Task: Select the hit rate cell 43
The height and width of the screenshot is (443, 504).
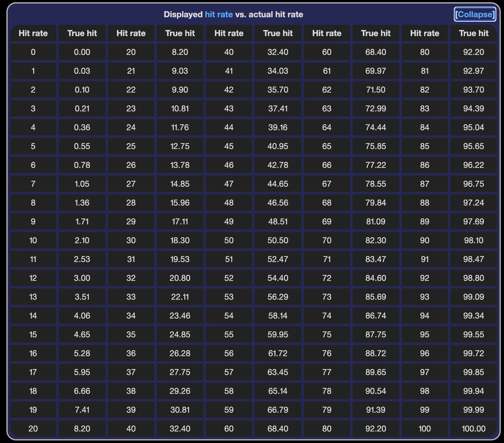Action: (x=229, y=109)
